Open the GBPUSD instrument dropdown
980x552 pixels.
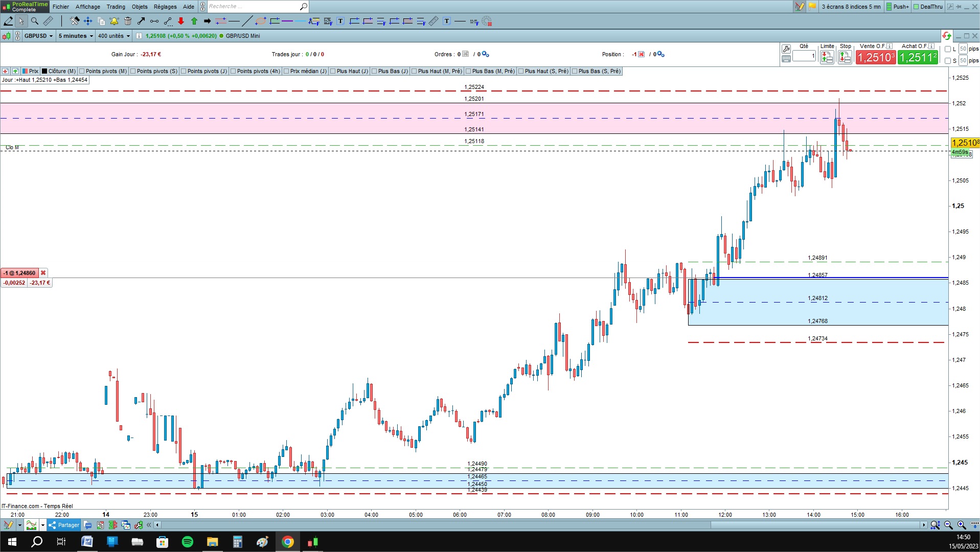coord(38,36)
